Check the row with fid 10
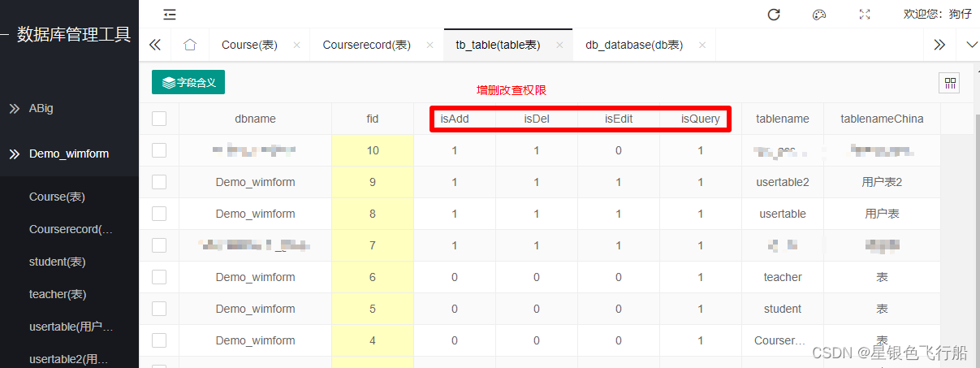 pyautogui.click(x=159, y=150)
